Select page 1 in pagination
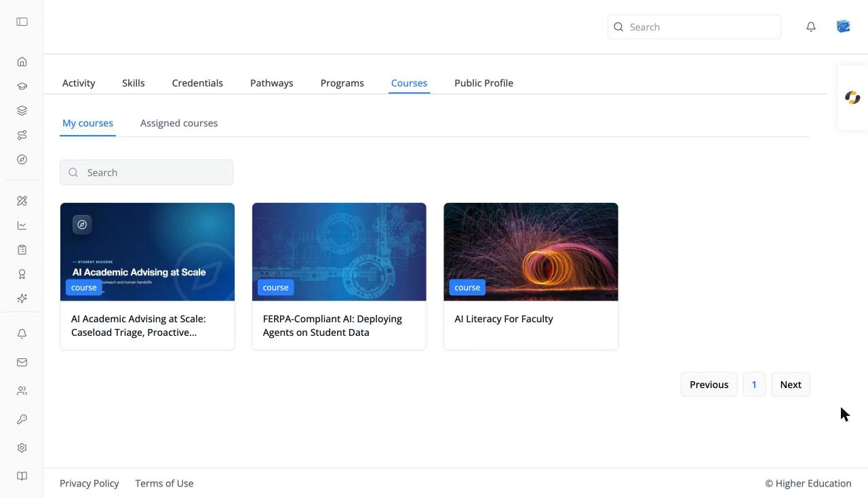The width and height of the screenshot is (868, 498). pyautogui.click(x=754, y=385)
